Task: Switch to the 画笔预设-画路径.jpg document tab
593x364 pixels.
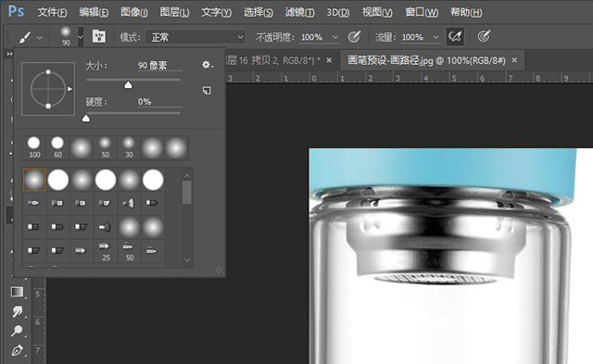Action: (x=426, y=60)
